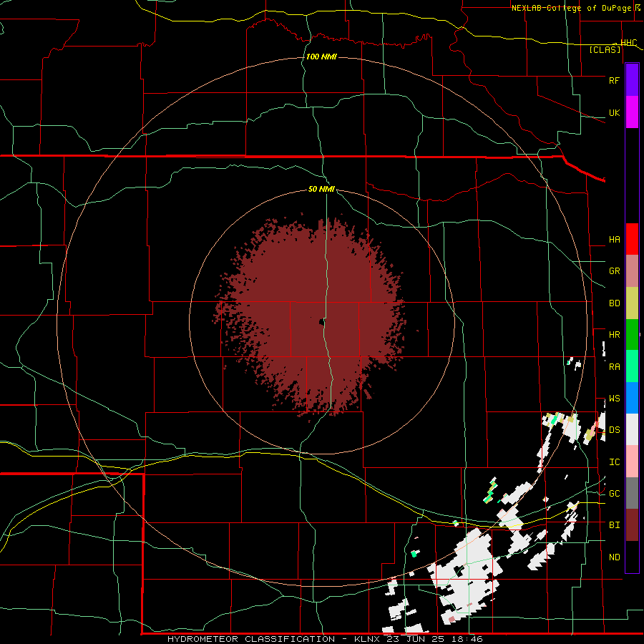Click the 'RF' legend label text
The width and height of the screenshot is (644, 644).
pyautogui.click(x=614, y=80)
